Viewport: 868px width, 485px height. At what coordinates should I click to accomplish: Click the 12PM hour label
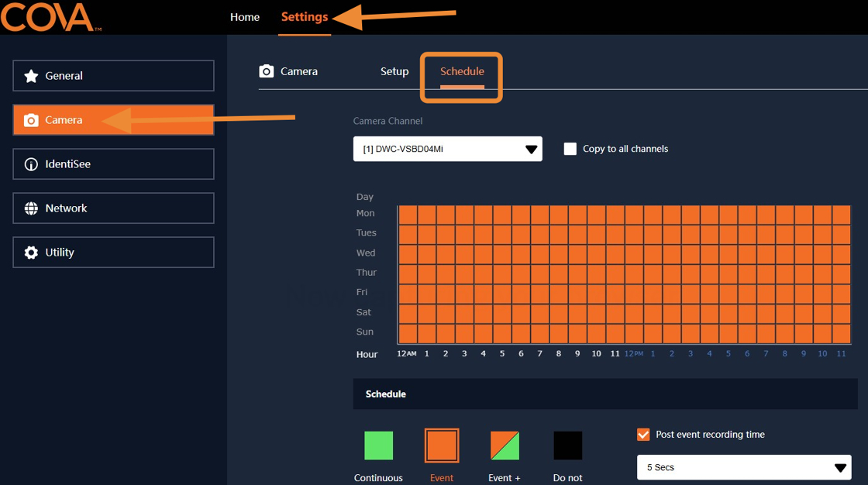(x=634, y=353)
